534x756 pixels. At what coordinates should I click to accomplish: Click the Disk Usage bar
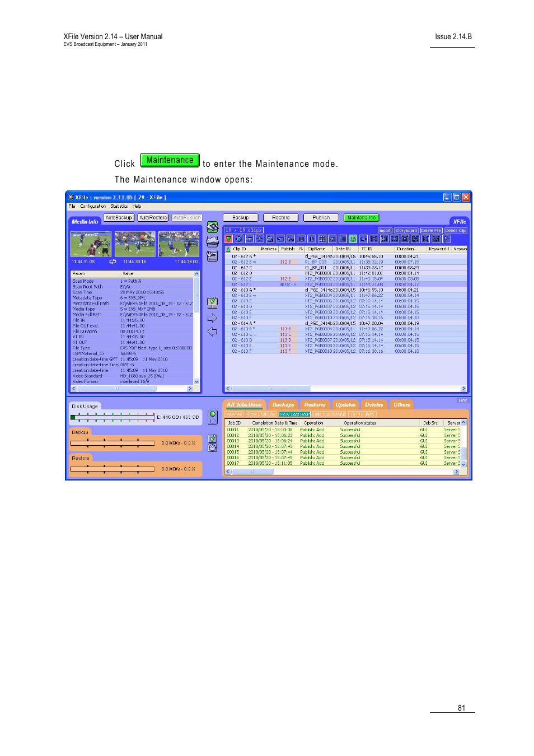[x=112, y=417]
